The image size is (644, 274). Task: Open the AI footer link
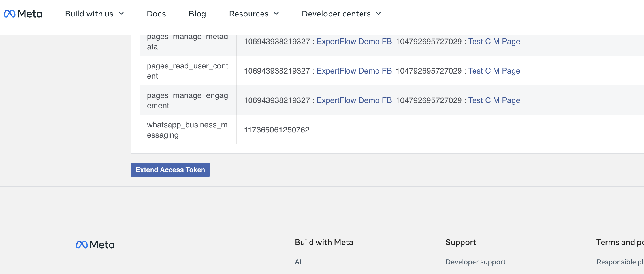pyautogui.click(x=298, y=262)
